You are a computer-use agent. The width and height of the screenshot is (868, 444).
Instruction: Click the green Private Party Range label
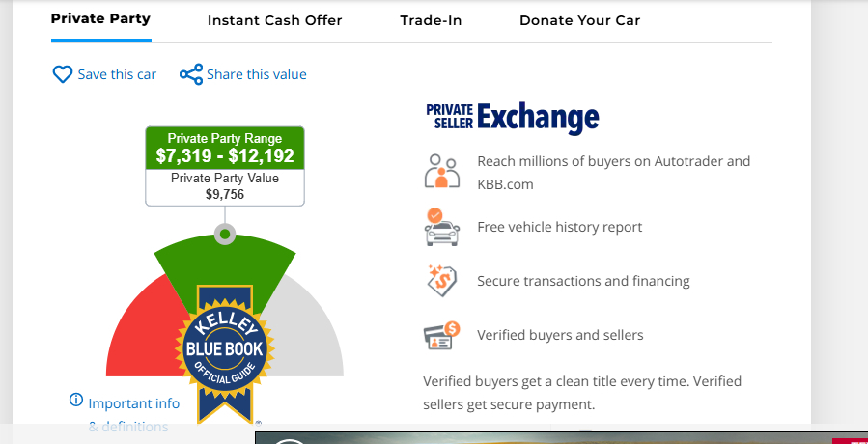coord(225,148)
